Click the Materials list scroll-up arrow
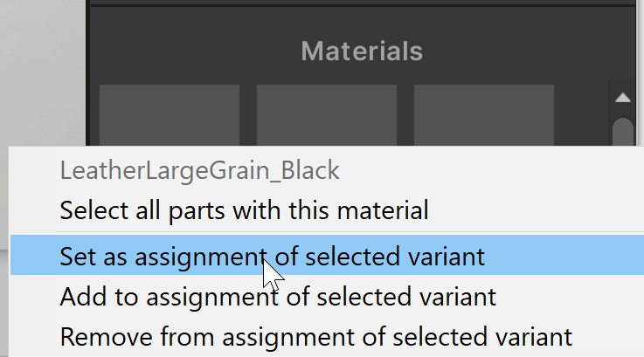 click(622, 97)
